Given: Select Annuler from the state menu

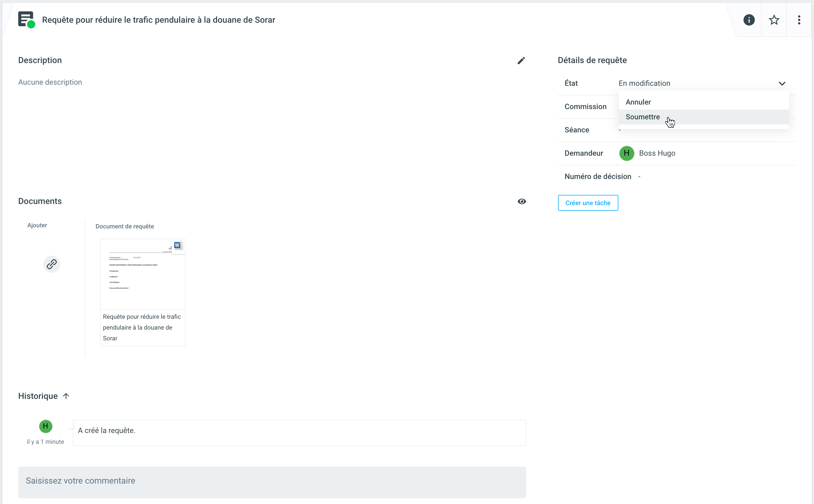Looking at the screenshot, I should (638, 102).
